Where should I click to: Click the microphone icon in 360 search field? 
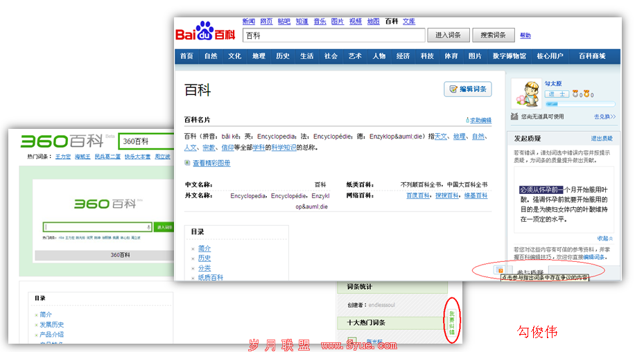pyautogui.click(x=148, y=227)
